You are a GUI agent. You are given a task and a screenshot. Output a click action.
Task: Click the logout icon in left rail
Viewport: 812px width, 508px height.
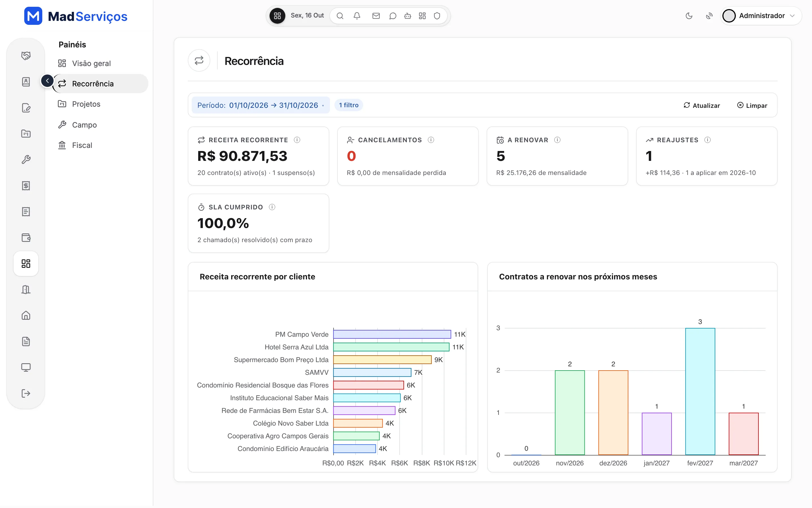[26, 393]
